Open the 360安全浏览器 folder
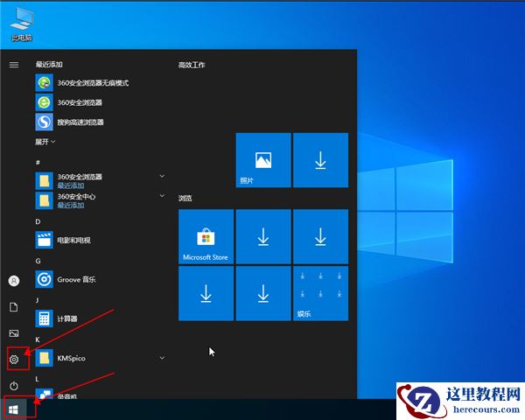The image size is (525, 420). tap(101, 180)
